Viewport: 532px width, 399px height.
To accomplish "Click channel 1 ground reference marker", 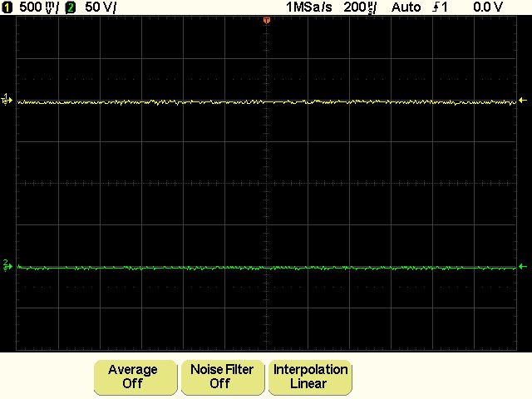I will (7, 100).
